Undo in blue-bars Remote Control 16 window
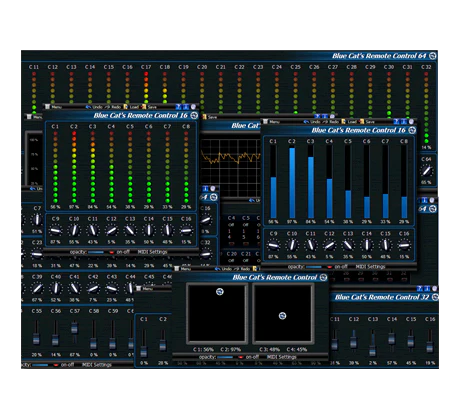This screenshot has height=416, width=460. (312, 122)
